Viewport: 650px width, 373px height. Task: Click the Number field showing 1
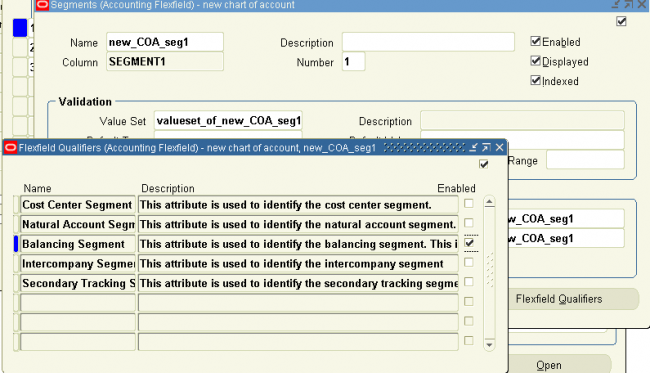tap(354, 61)
